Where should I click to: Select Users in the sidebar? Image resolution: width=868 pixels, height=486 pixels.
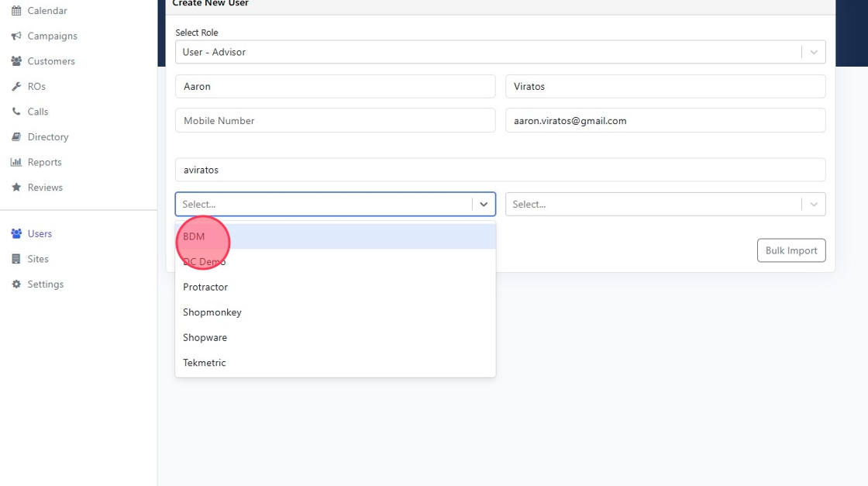pos(40,233)
